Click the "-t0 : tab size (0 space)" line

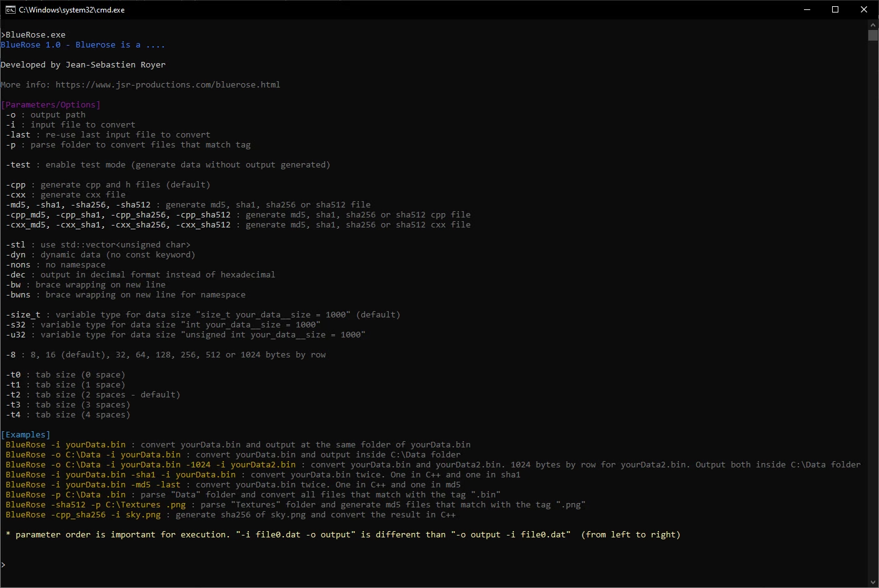[66, 374]
